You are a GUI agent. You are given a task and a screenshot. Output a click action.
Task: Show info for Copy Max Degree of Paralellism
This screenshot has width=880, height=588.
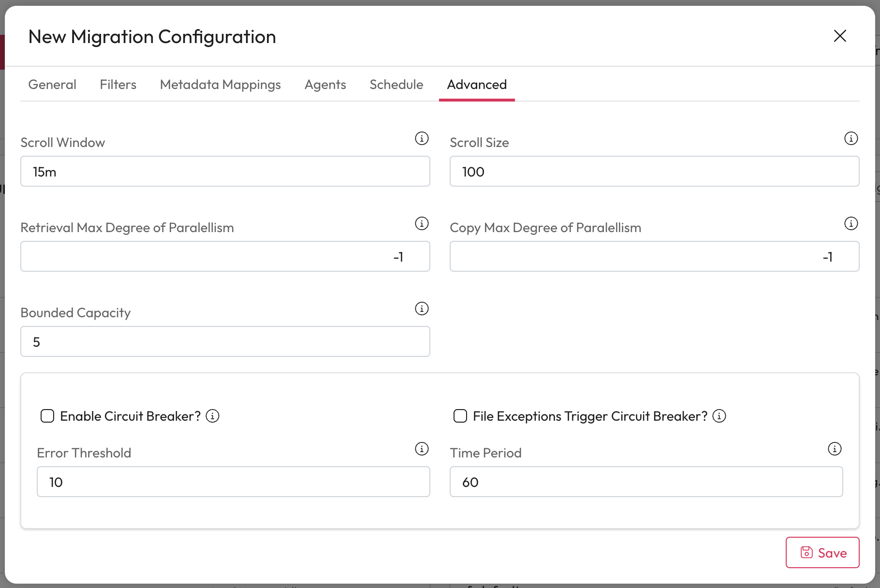pos(851,223)
